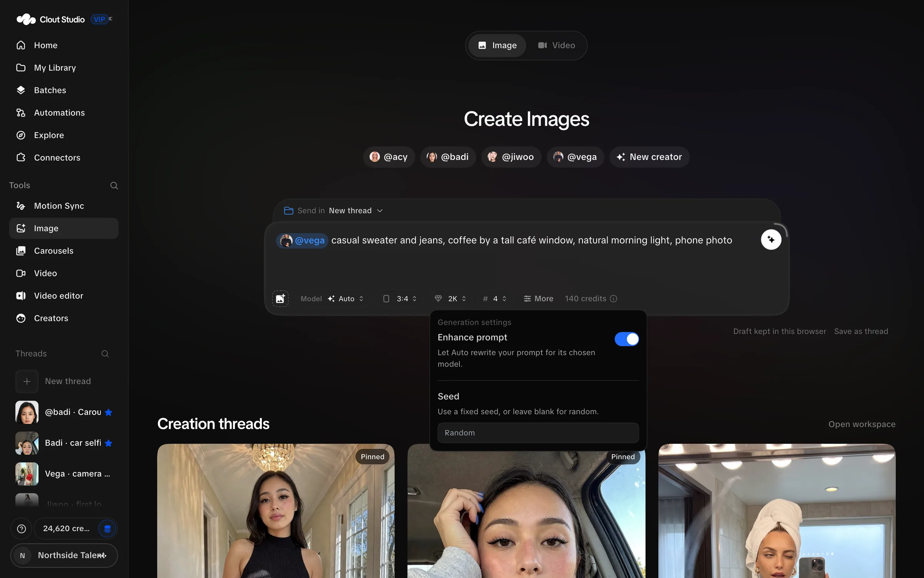The image size is (924, 578).
Task: Open Connectors page
Action: [x=64, y=158]
